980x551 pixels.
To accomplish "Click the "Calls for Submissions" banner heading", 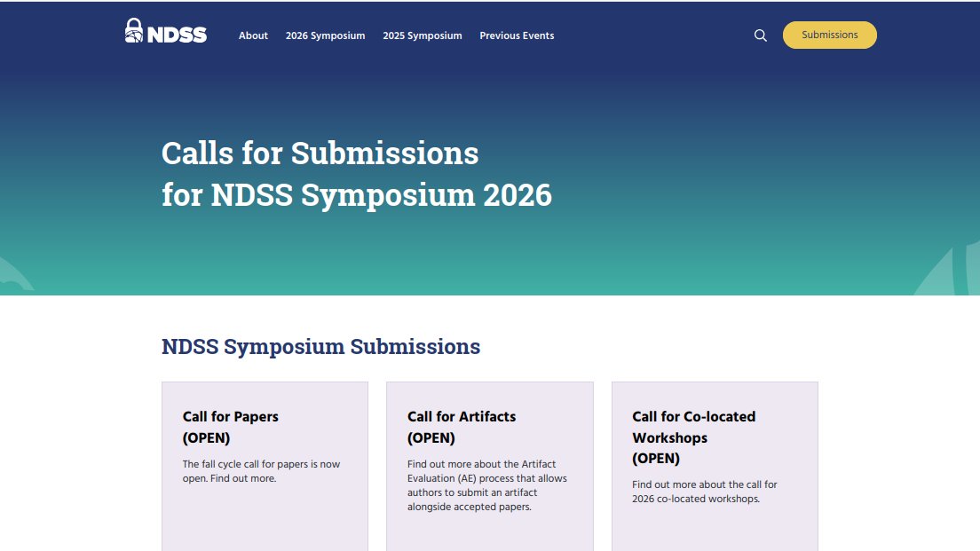I will [x=320, y=153].
